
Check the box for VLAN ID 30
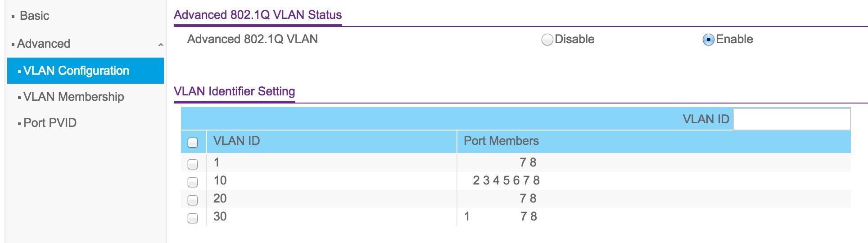193,218
